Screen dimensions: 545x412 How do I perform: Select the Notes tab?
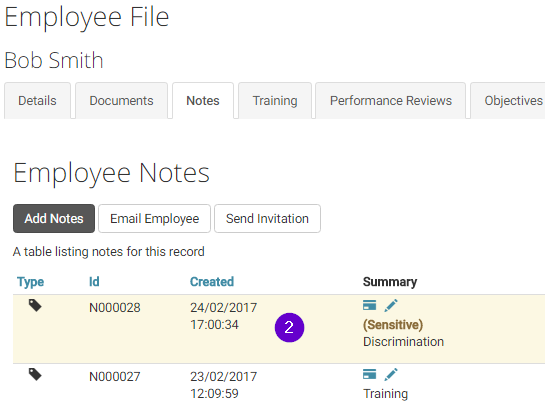(203, 100)
